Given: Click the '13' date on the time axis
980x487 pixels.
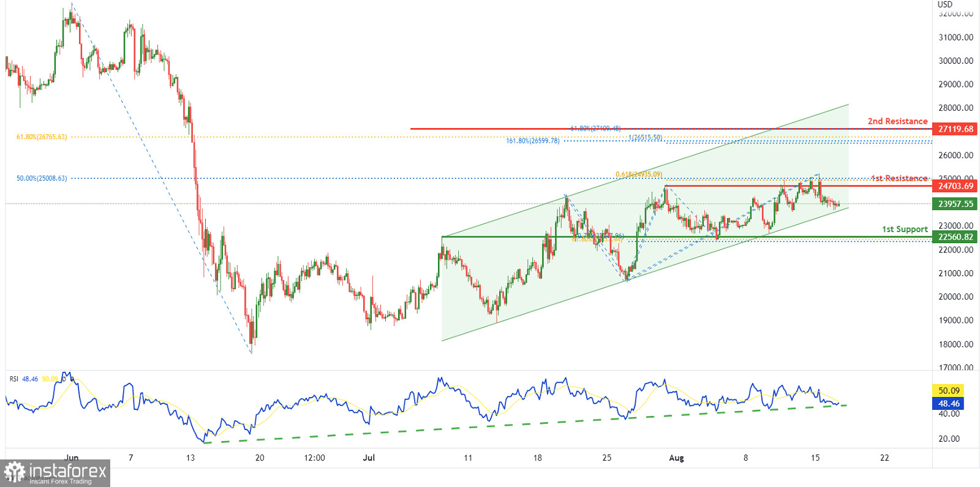Looking at the screenshot, I should [190, 458].
